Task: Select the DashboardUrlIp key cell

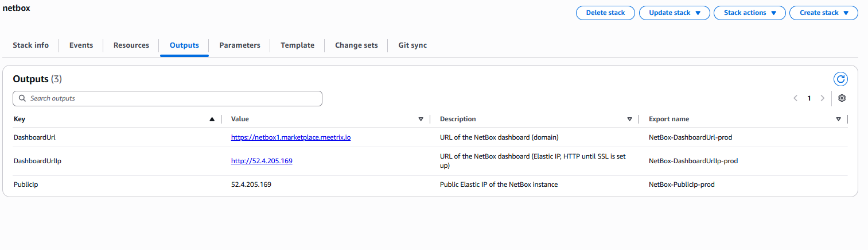Action: click(37, 161)
